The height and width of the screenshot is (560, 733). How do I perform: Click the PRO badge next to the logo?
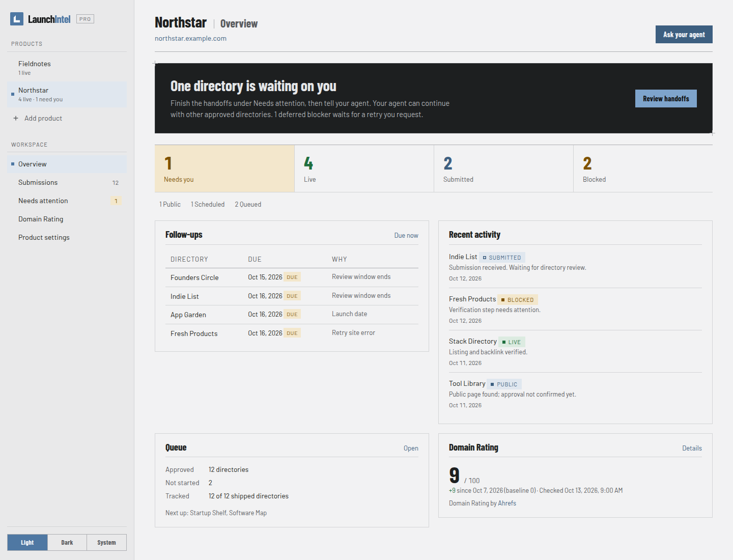click(x=85, y=19)
